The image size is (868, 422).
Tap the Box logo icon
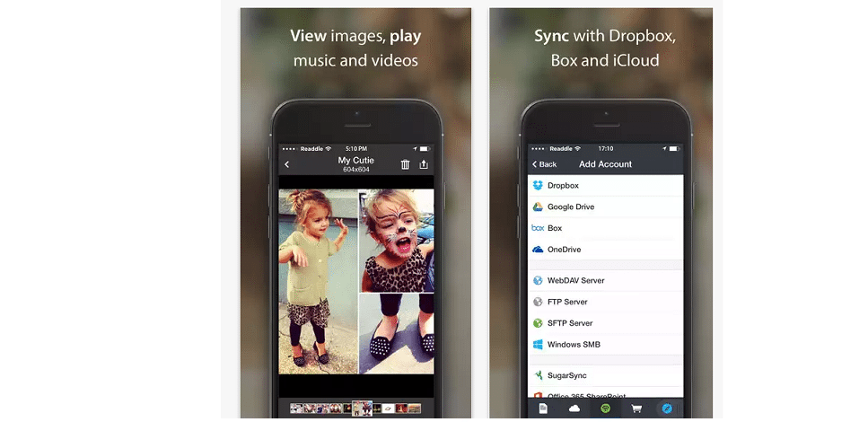pyautogui.click(x=538, y=228)
